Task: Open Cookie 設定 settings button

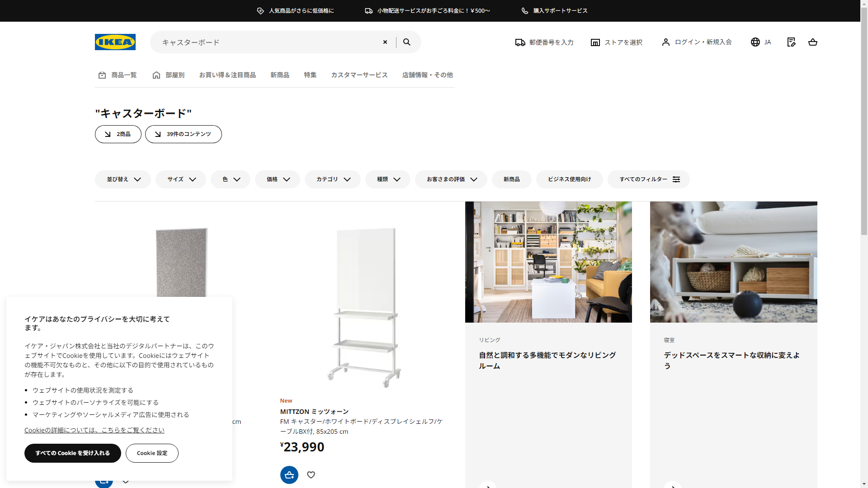Action: [152, 453]
